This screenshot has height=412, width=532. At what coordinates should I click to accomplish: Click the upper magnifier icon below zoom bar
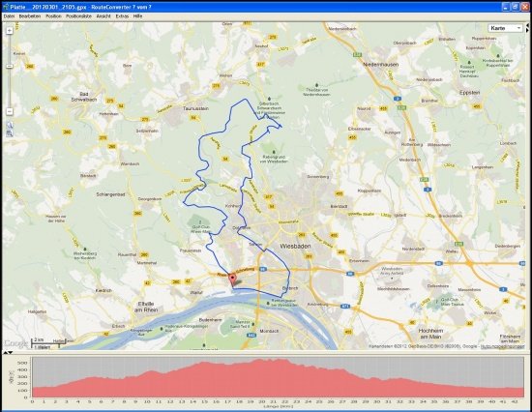(x=10, y=125)
